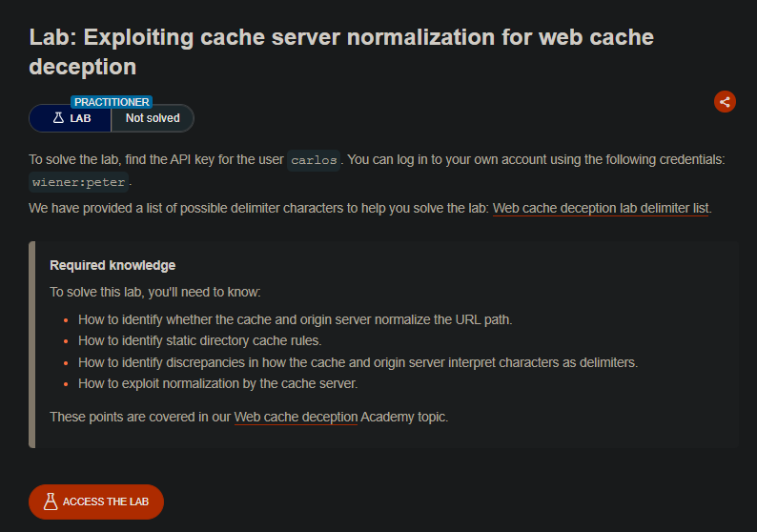The height and width of the screenshot is (532, 757).
Task: Click the lab title heading
Action: point(341,51)
